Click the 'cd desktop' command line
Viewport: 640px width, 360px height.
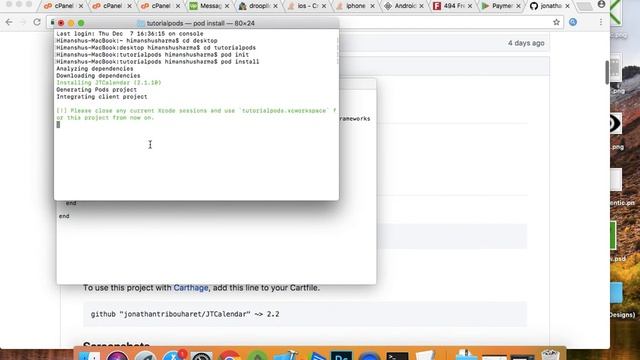click(x=137, y=41)
